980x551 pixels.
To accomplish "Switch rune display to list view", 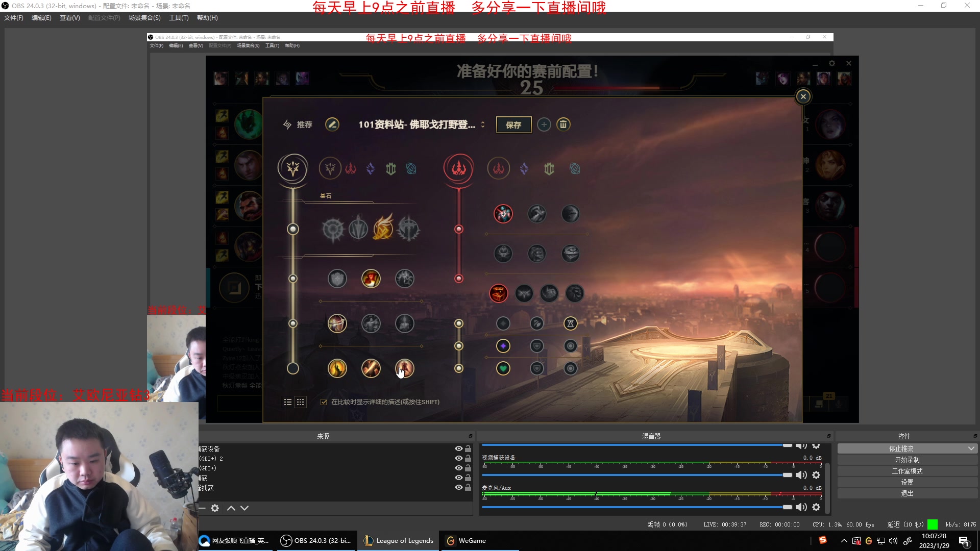I will (288, 402).
